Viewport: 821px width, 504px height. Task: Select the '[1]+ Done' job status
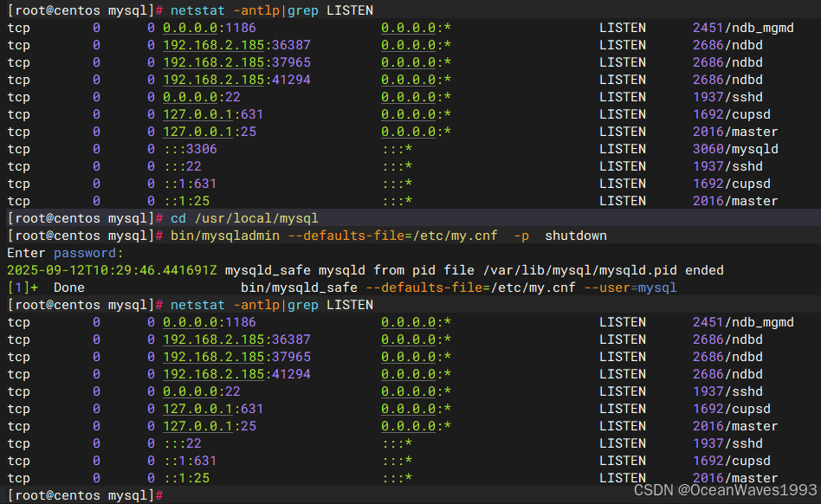coord(46,288)
